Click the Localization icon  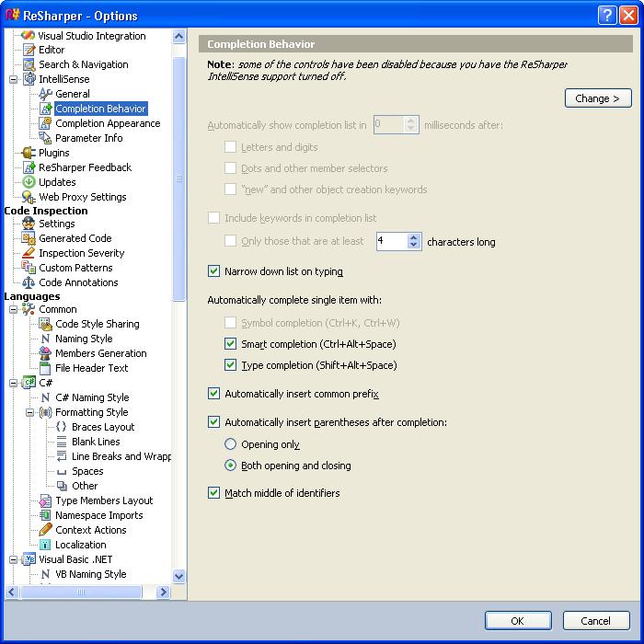coord(45,545)
